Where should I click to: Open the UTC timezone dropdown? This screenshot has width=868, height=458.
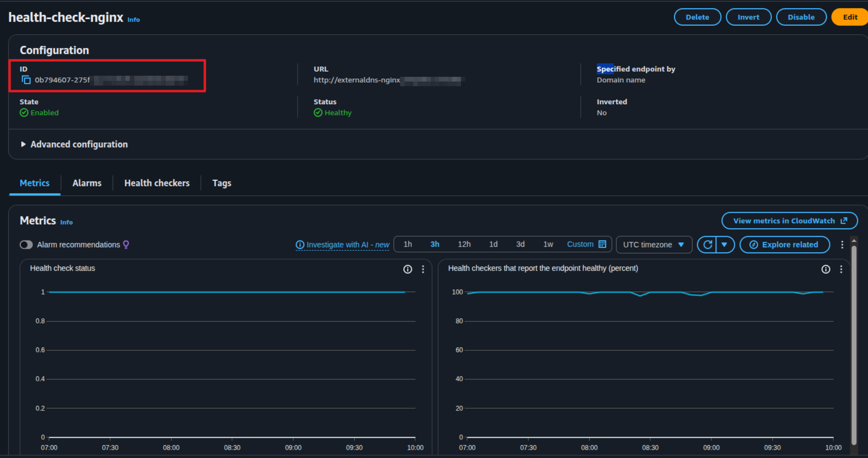(653, 245)
